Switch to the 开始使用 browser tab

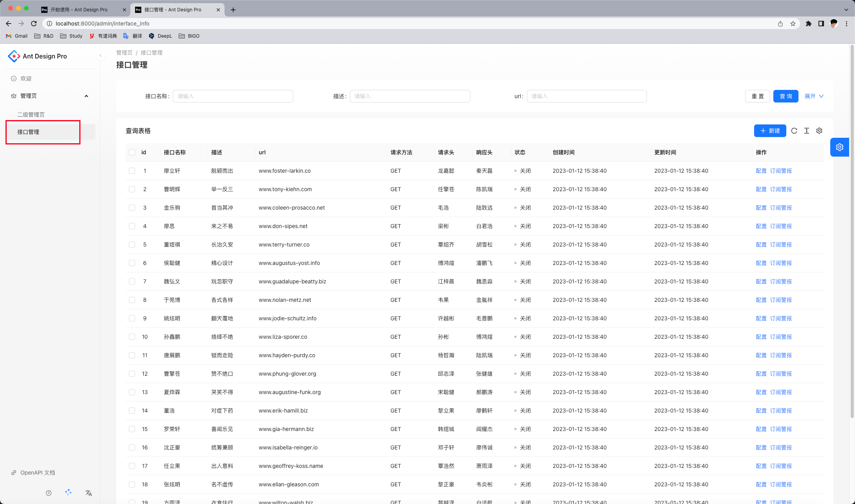[79, 9]
